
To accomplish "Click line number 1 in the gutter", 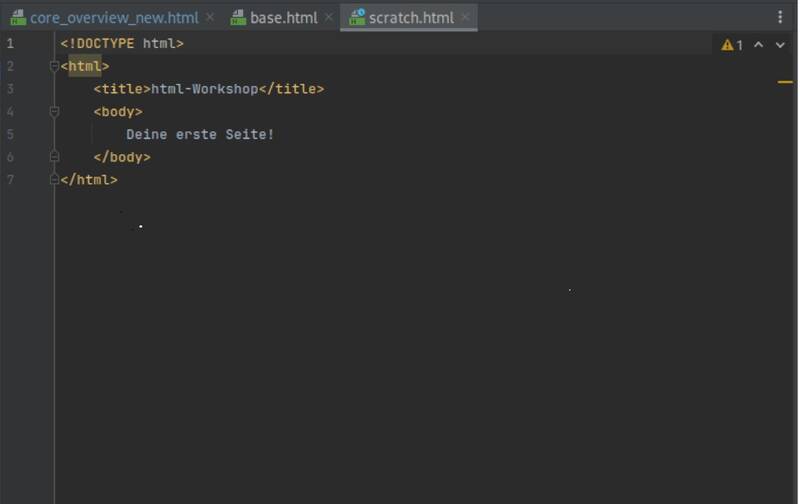I will (10, 43).
